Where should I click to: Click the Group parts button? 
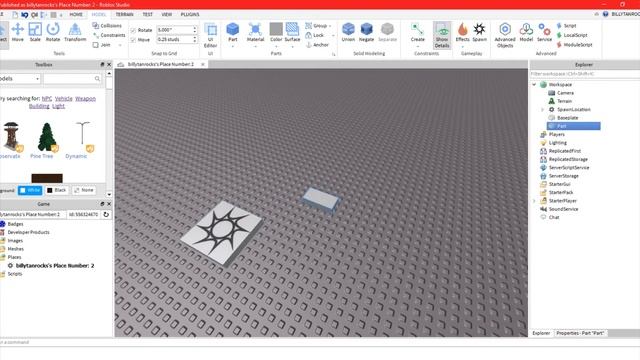(316, 26)
